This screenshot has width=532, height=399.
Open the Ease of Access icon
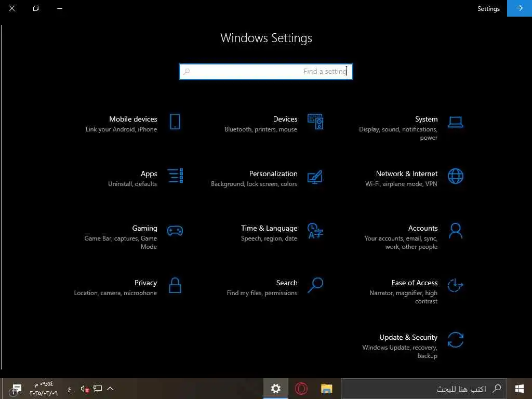pos(455,285)
